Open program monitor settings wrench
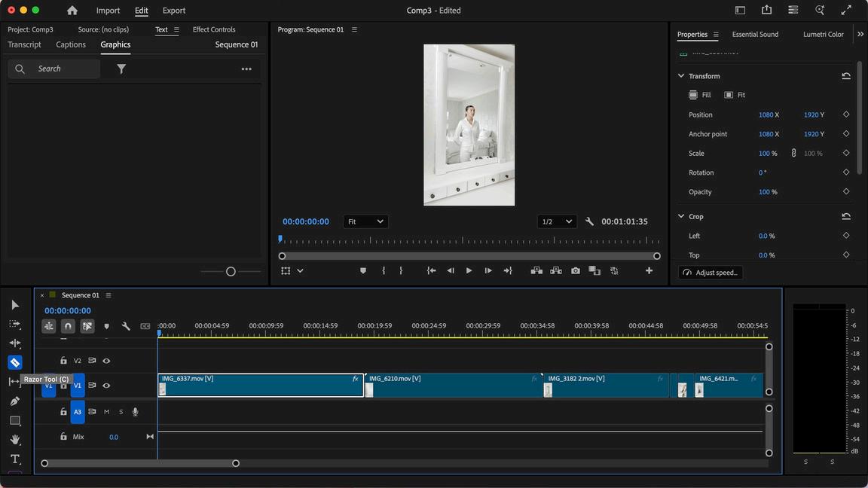This screenshot has width=868, height=488. [589, 221]
